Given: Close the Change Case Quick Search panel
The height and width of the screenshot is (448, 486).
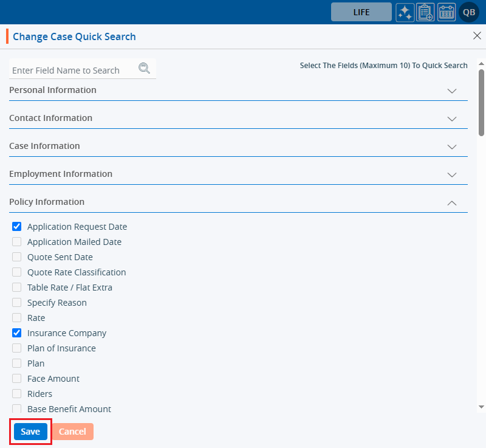Looking at the screenshot, I should [477, 36].
